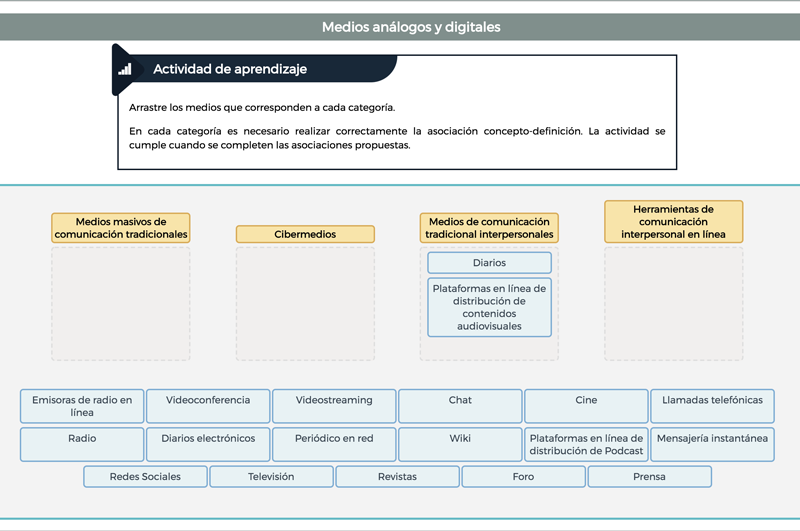Select the Prensa card
Screen dimensions: 800x531
(x=649, y=476)
